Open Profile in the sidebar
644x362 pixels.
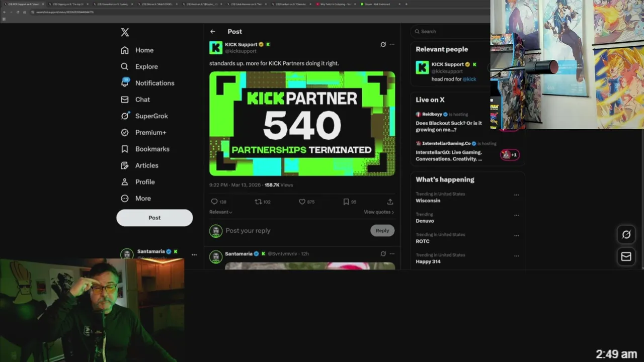pyautogui.click(x=138, y=182)
